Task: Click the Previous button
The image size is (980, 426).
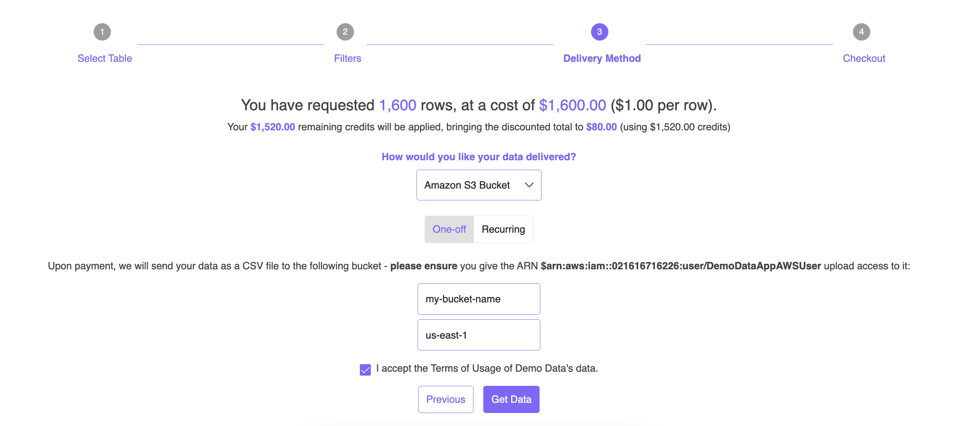Action: [x=445, y=399]
